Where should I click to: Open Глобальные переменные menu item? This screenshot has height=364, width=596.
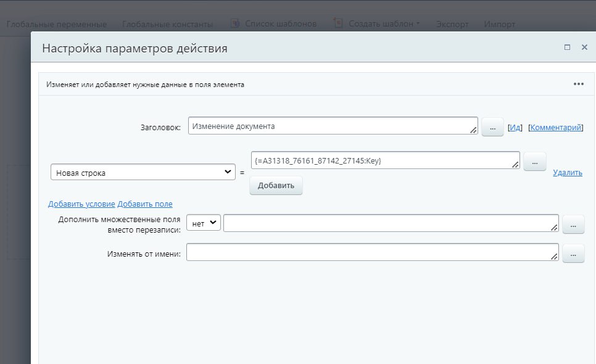pos(57,24)
